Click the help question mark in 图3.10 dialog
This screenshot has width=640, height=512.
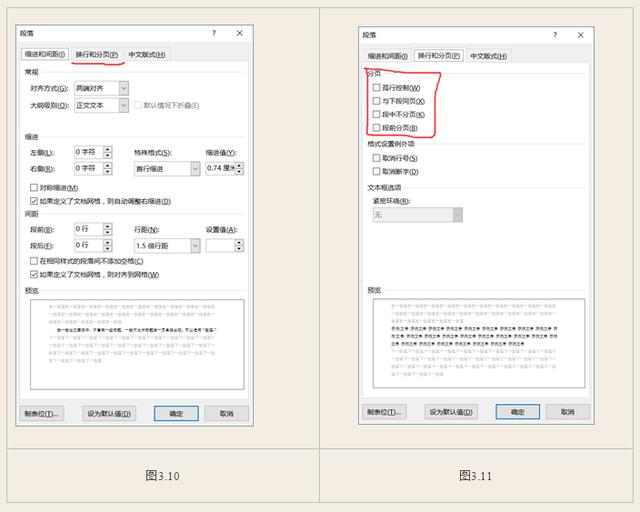coord(214,33)
